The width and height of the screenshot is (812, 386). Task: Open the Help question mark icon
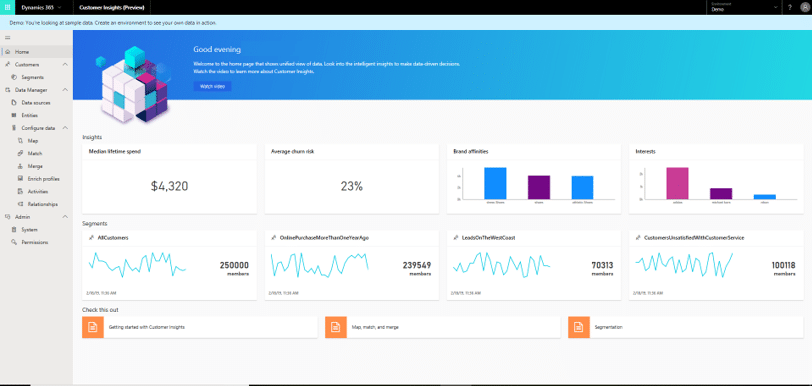(x=790, y=7)
